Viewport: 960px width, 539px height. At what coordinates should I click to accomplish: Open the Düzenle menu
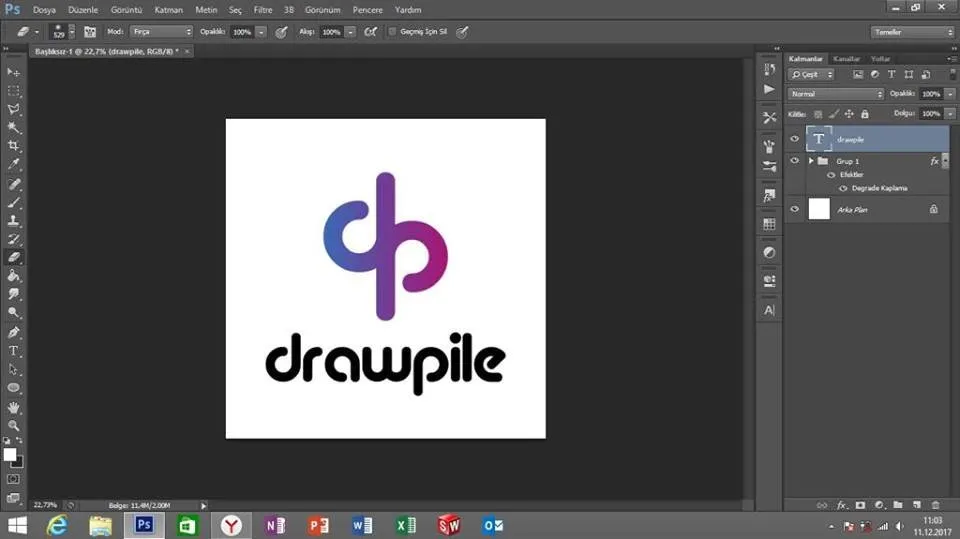pyautogui.click(x=83, y=10)
